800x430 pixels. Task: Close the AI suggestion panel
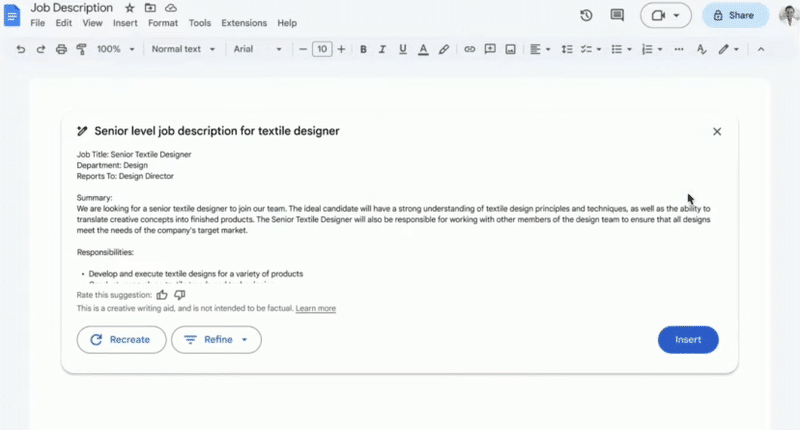click(x=717, y=132)
